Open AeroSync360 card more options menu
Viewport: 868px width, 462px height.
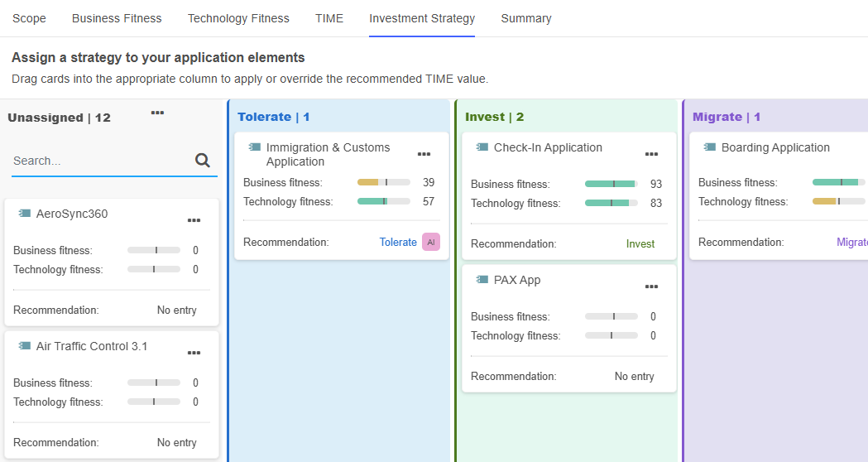pyautogui.click(x=194, y=220)
